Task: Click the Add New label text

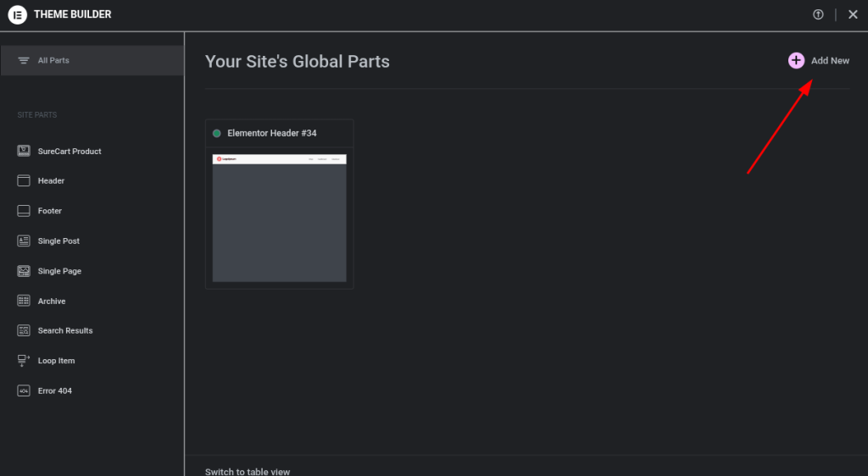Action: pyautogui.click(x=830, y=61)
